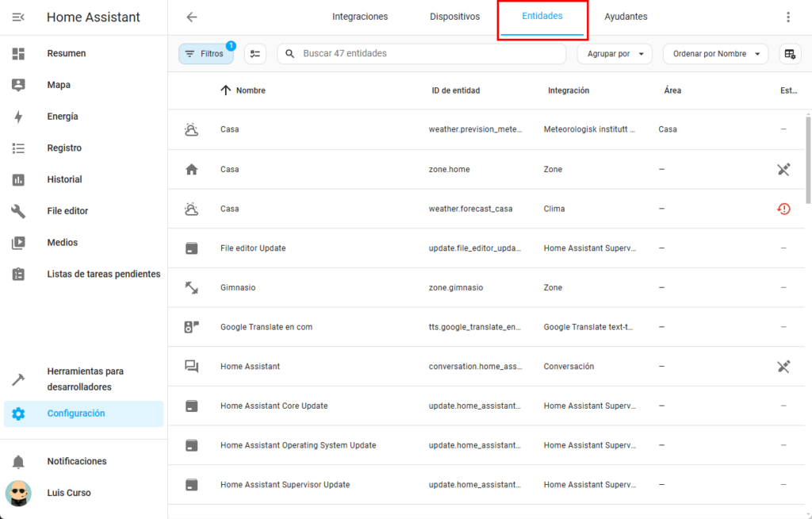Open Energía in the sidebar

63,117
